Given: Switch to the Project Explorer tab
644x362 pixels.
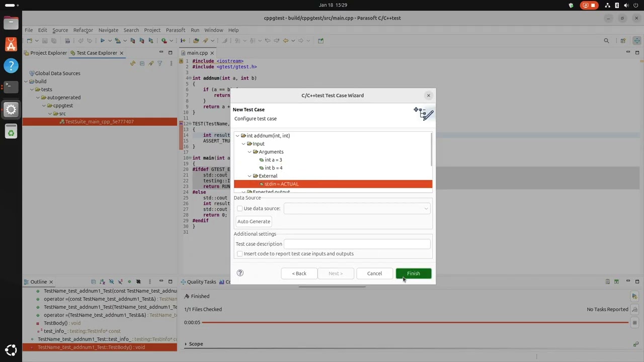Looking at the screenshot, I should [45, 53].
